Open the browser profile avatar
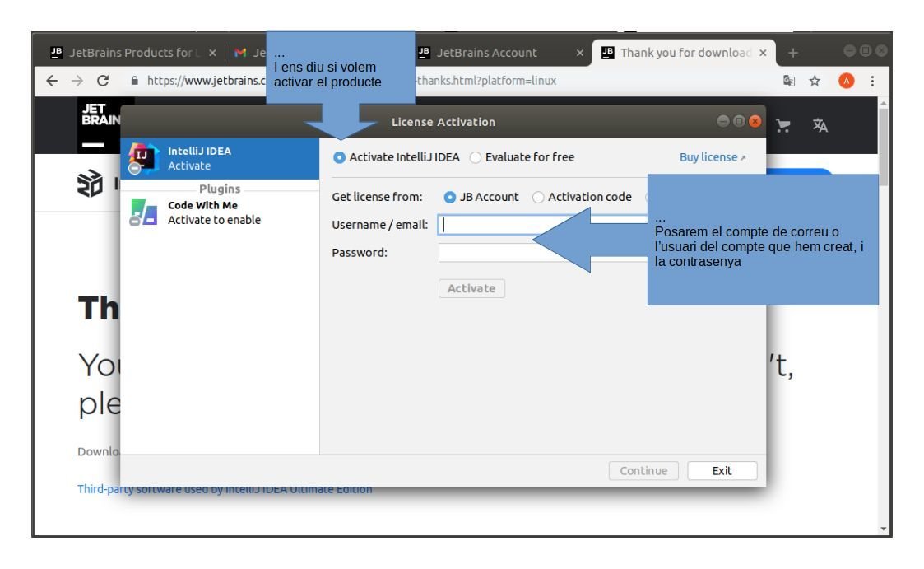924x569 pixels. (x=846, y=81)
